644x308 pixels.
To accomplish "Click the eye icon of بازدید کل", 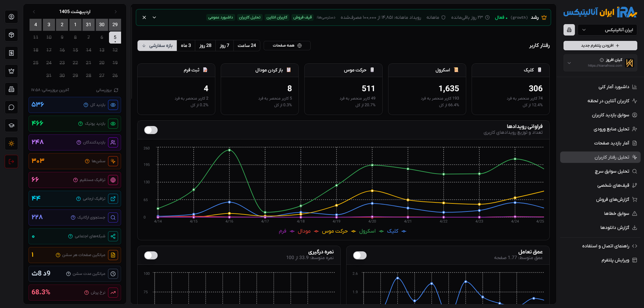I will [x=113, y=105].
